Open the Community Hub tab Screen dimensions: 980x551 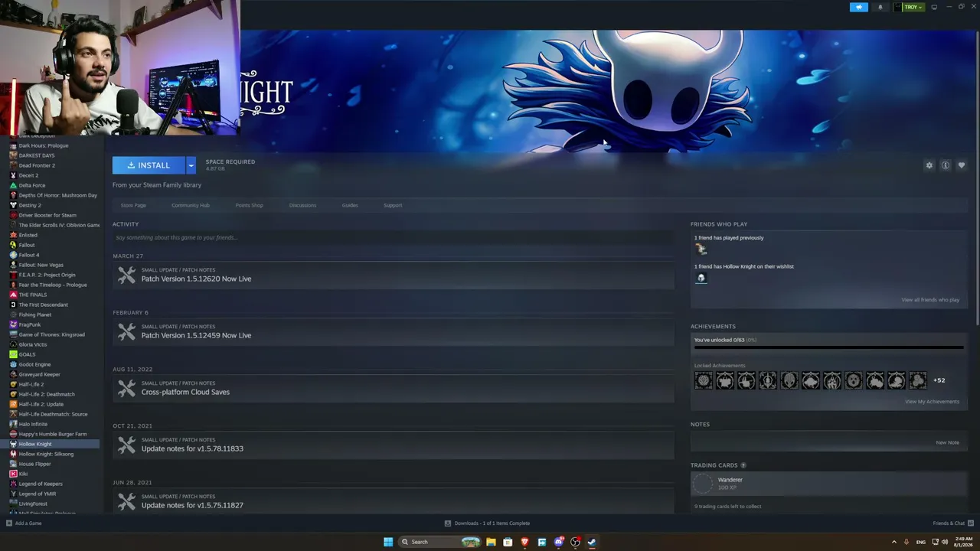point(191,205)
